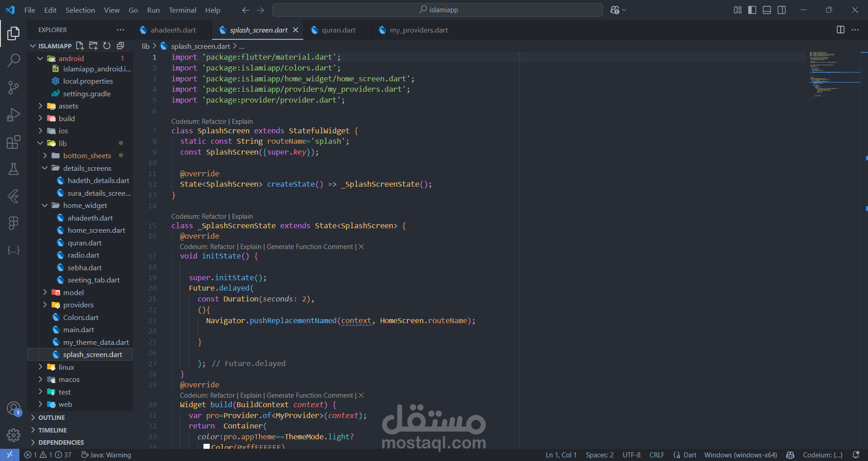Screen dimensions: 868x461
Task: Click the white color swatch before Color(0xffFFFFFF)
Action: coord(207,447)
